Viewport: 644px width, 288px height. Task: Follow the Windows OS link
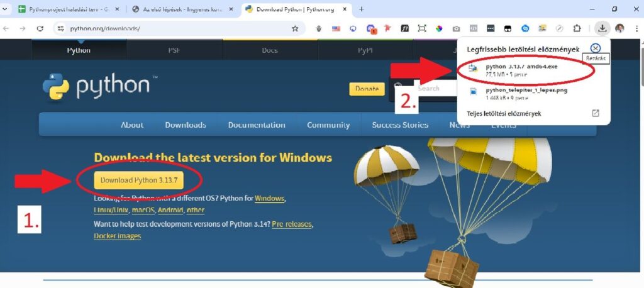(269, 199)
